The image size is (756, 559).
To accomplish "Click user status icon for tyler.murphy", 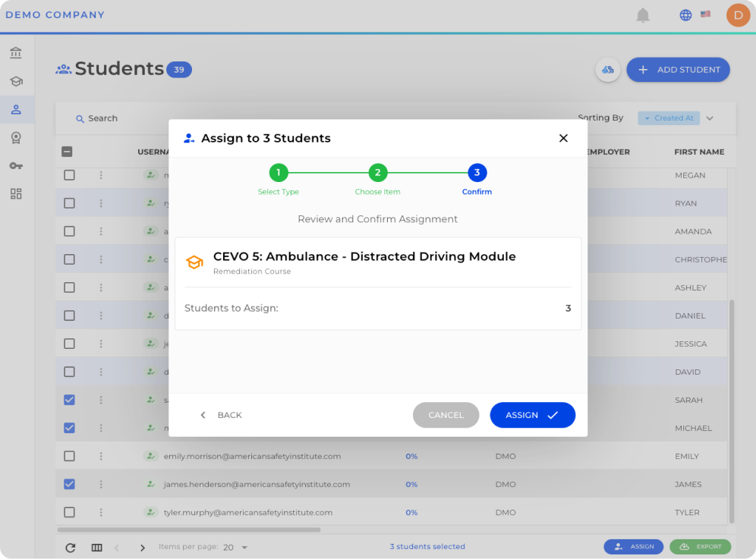I will coord(151,512).
